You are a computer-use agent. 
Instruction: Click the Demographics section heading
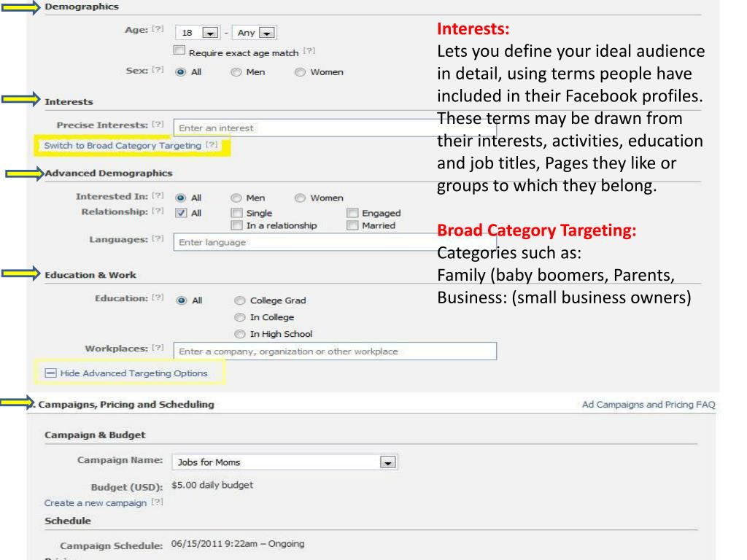tap(82, 7)
